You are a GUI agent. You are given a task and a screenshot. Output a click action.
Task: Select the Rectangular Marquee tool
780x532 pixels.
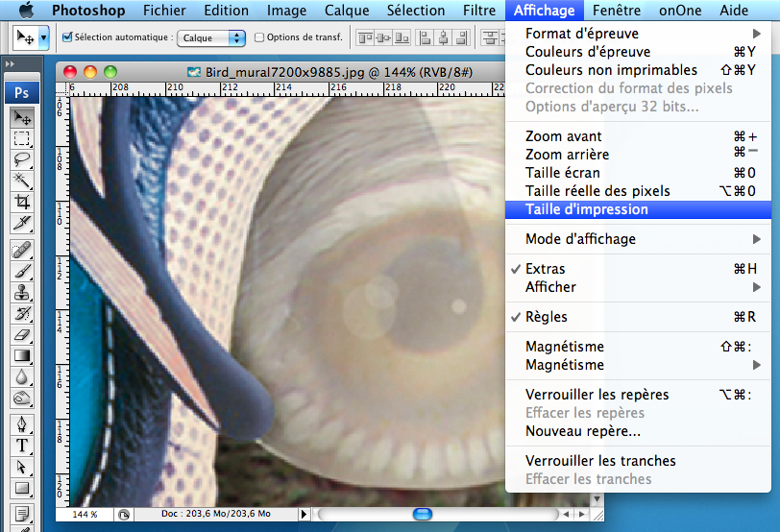pyautogui.click(x=22, y=138)
